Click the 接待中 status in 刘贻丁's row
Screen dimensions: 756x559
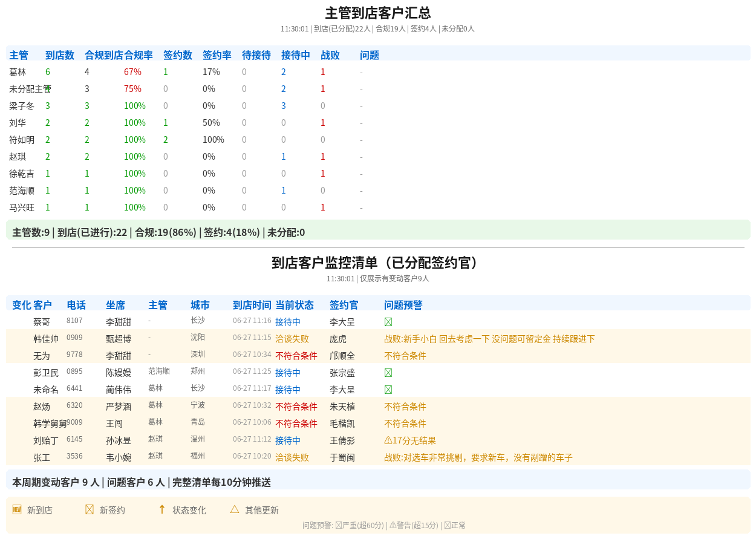(288, 440)
